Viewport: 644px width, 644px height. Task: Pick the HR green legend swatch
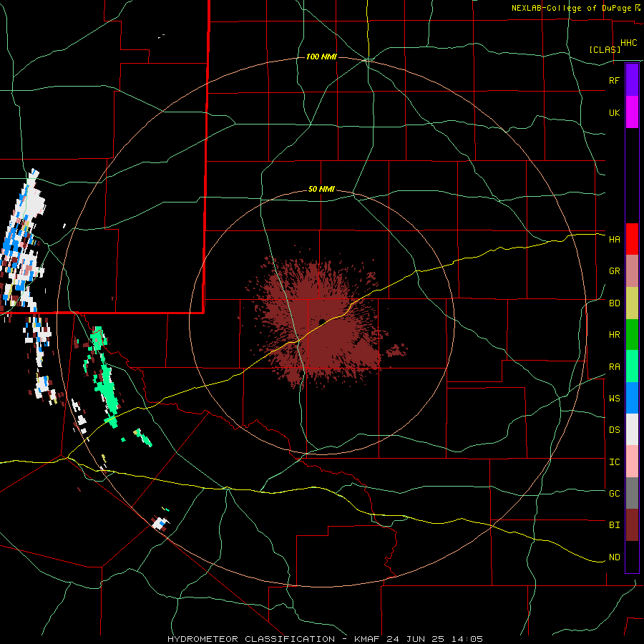pos(632,335)
